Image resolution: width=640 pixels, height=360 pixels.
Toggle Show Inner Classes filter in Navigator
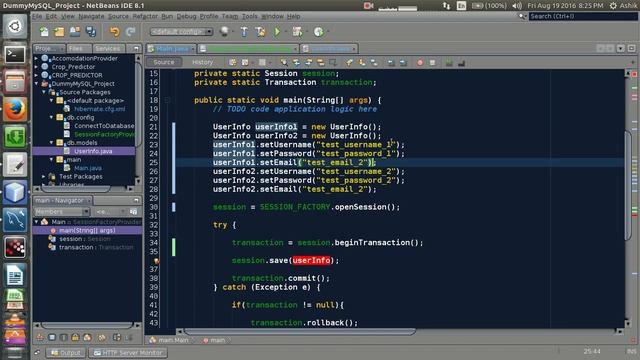tap(87, 337)
